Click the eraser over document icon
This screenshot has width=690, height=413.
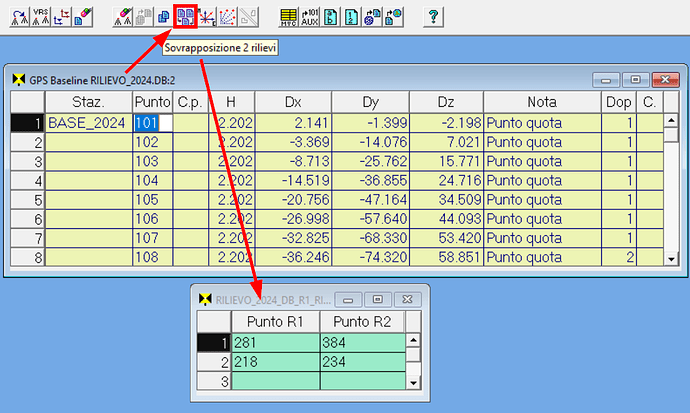[82, 17]
